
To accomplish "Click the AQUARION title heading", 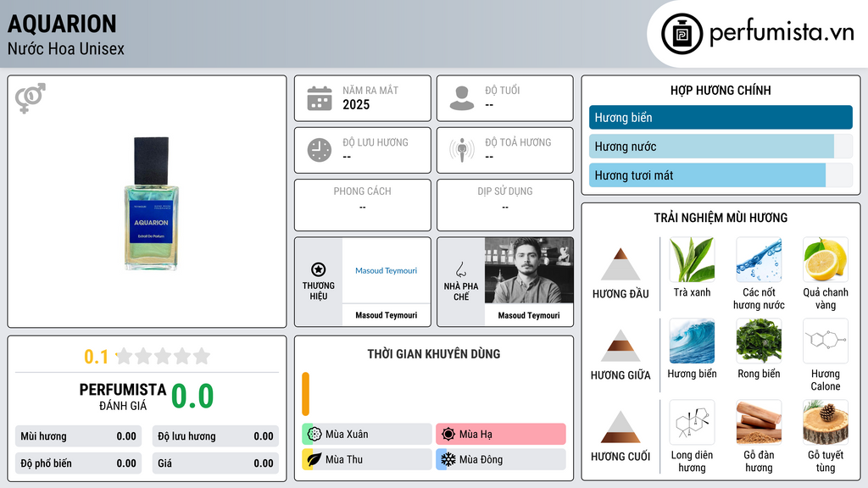I will click(62, 24).
